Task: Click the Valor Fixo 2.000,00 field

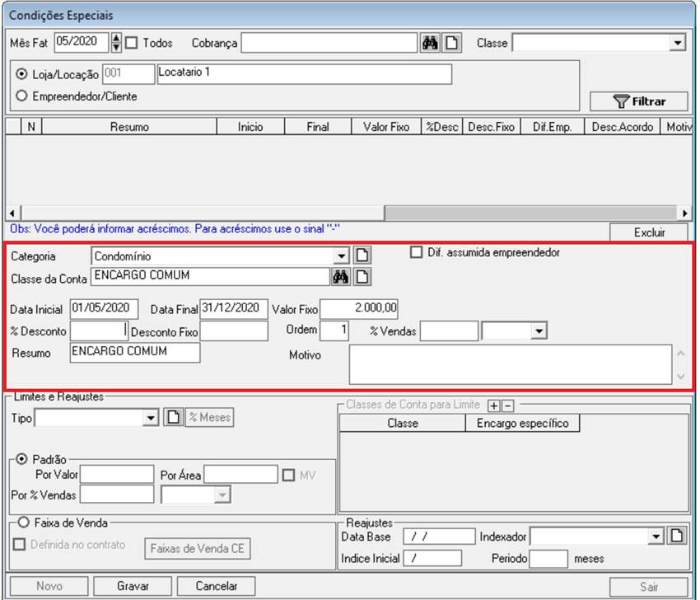Action: coord(359,309)
